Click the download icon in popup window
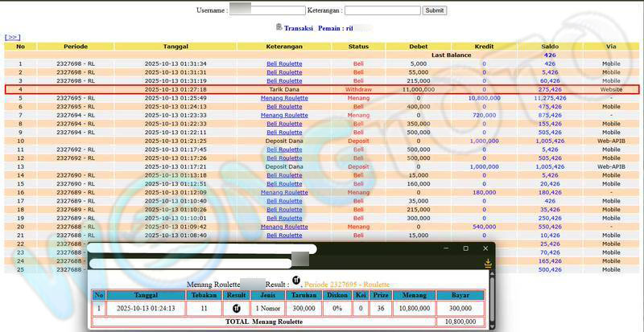Image resolution: width=644 pixels, height=332 pixels. coord(487,263)
